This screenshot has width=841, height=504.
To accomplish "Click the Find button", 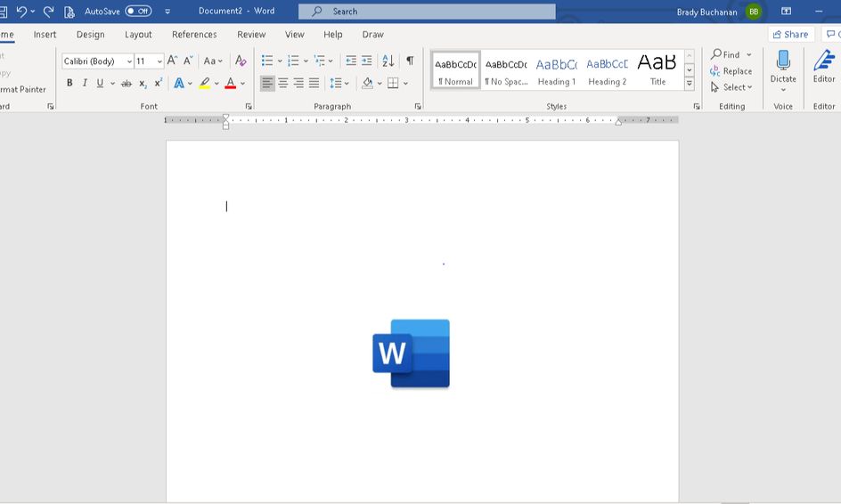I will point(725,54).
